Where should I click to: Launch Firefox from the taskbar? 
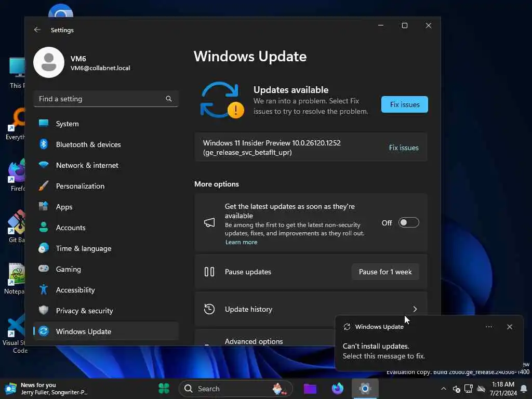click(337, 389)
